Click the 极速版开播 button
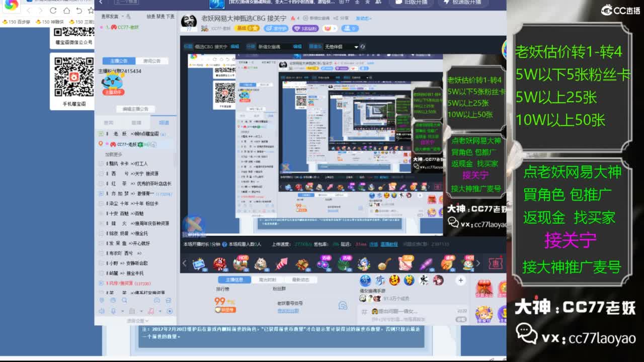 463,3
